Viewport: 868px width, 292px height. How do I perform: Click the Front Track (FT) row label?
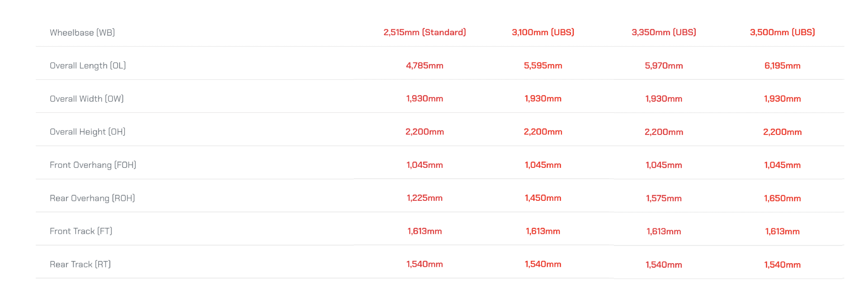[81, 231]
